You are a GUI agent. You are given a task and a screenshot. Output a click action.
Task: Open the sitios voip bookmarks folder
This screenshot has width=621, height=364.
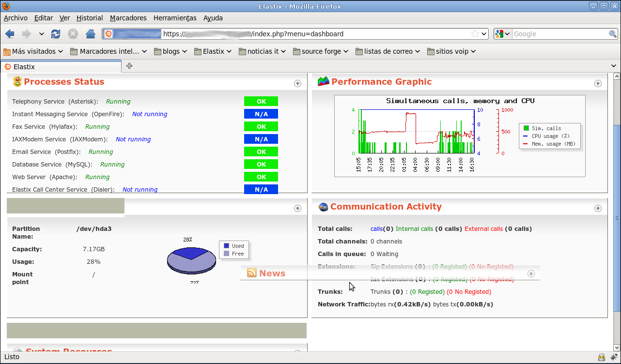451,51
